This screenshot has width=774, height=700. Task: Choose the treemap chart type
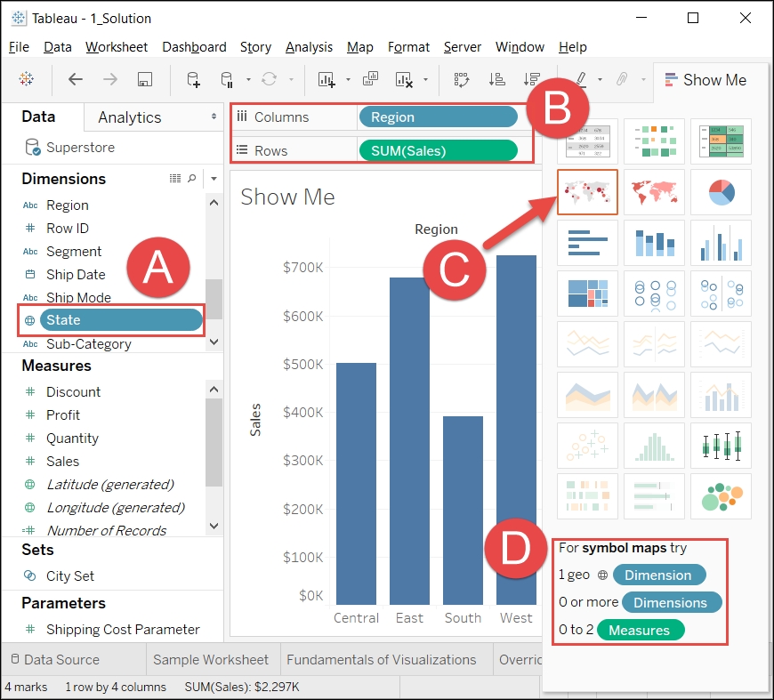click(587, 294)
